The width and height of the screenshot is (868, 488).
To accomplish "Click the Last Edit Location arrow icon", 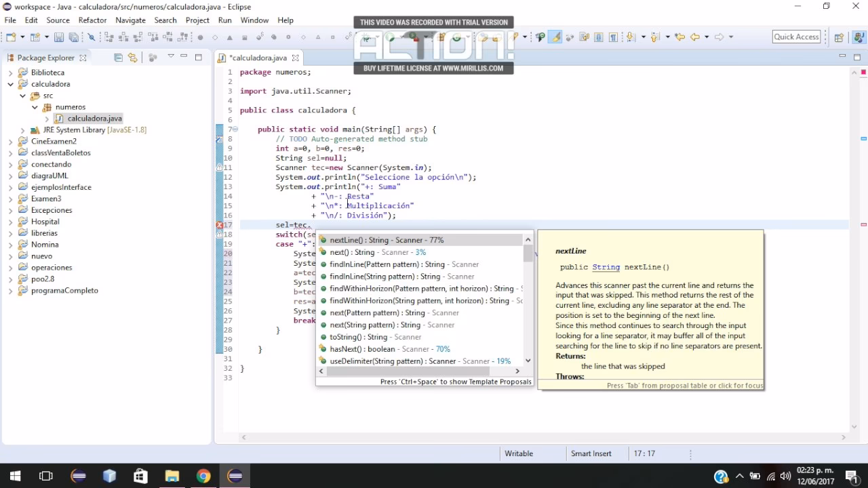I will 680,37.
